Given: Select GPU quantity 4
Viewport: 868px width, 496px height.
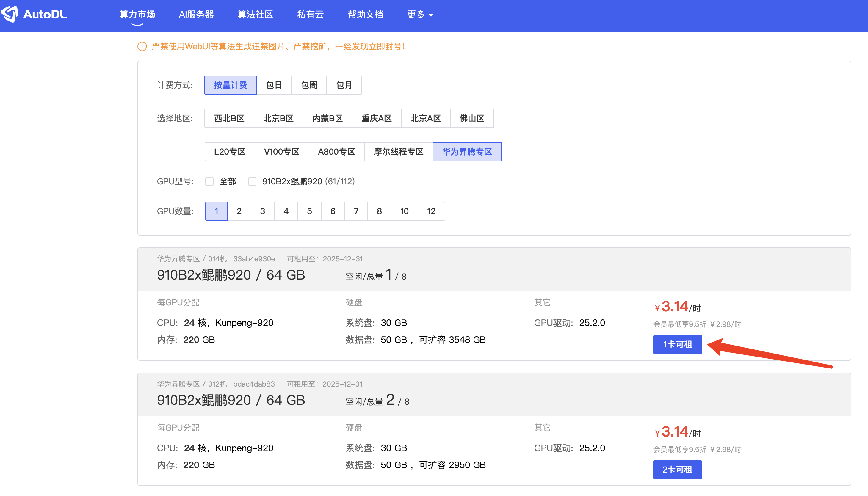Looking at the screenshot, I should click(286, 211).
